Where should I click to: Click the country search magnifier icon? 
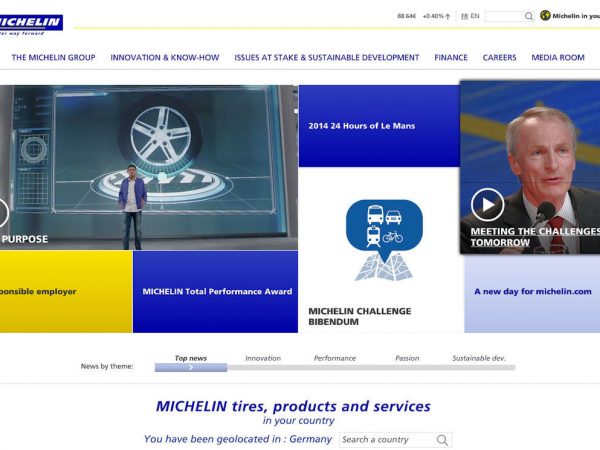pos(442,440)
